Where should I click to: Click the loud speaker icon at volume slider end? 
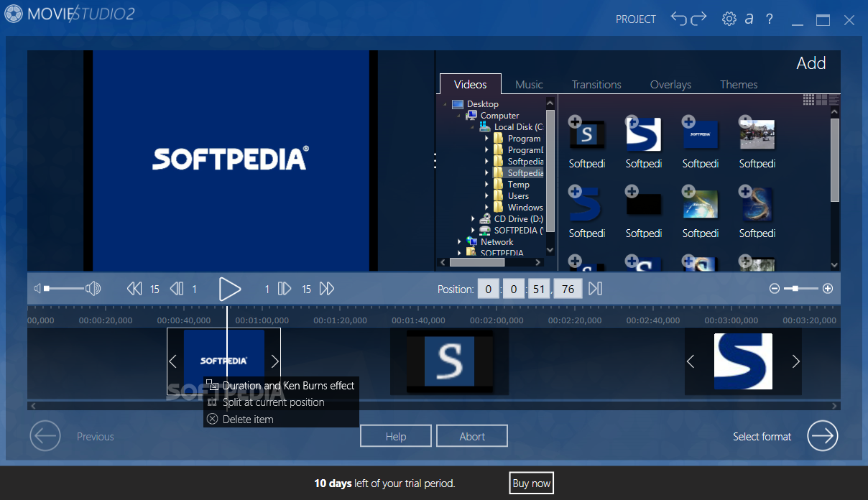(93, 289)
